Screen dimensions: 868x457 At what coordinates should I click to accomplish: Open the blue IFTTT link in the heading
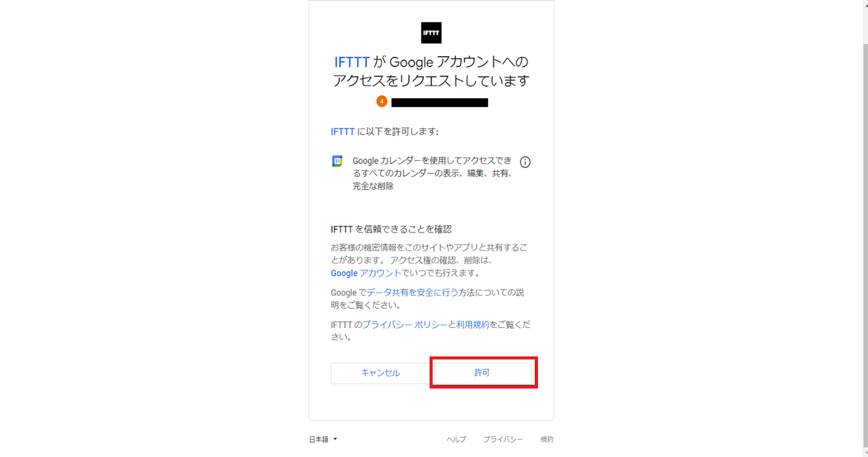tap(352, 62)
